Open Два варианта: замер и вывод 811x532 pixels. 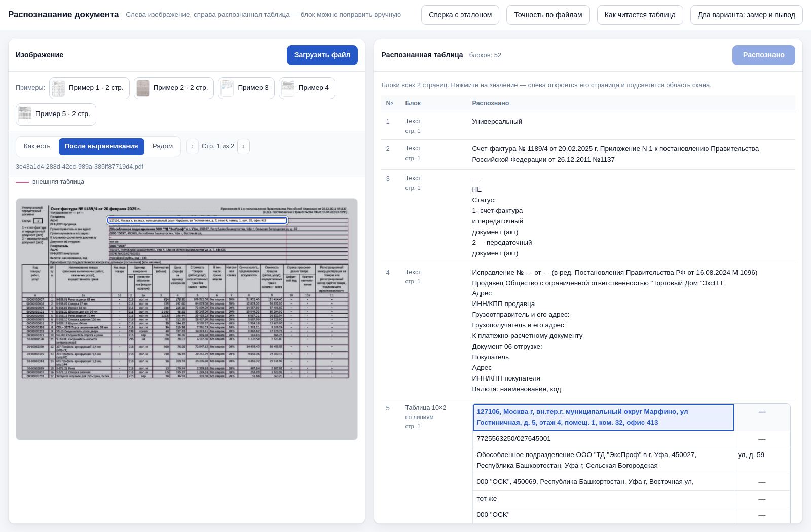tap(746, 15)
